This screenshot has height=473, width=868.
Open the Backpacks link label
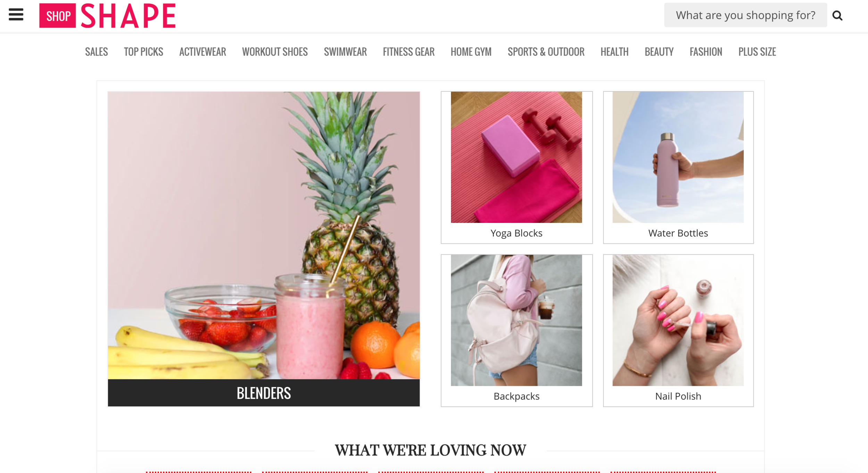(516, 396)
